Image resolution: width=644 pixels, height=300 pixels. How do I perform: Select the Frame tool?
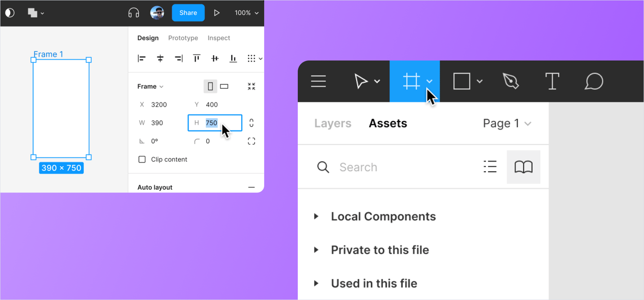(411, 81)
